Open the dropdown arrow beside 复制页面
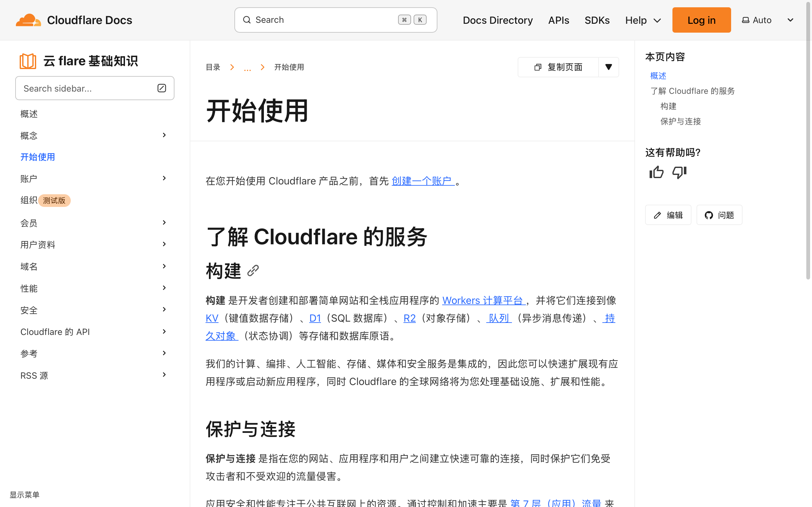 click(608, 67)
